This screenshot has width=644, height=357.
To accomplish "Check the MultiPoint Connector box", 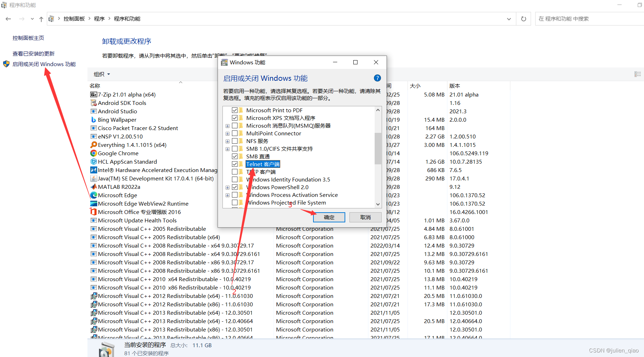I will (235, 133).
